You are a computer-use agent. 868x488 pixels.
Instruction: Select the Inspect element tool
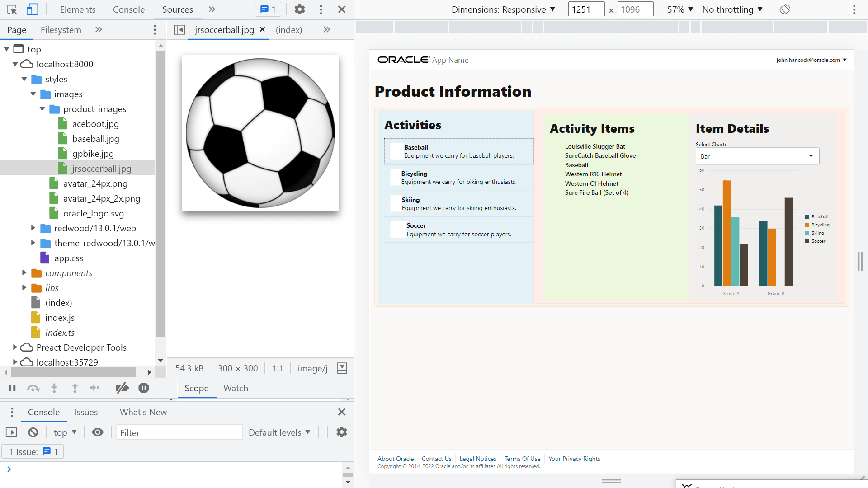12,9
